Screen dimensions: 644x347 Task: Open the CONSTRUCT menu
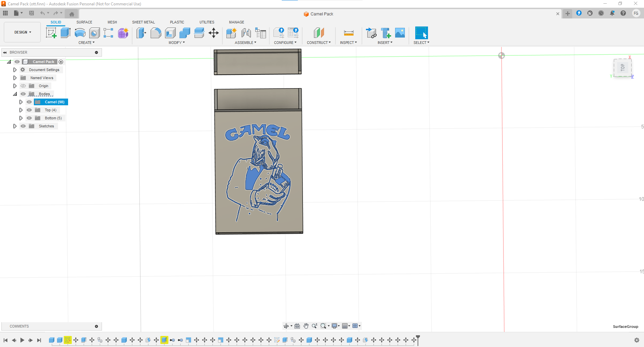319,43
